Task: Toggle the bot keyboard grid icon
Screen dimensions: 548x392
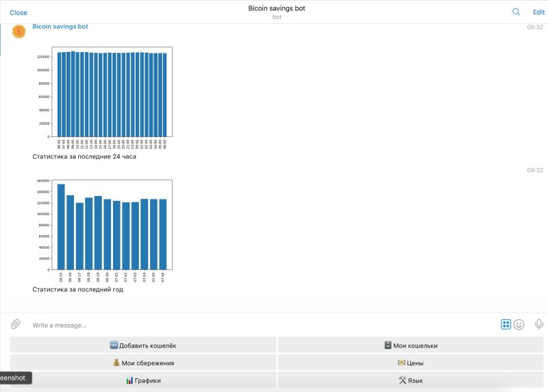Action: [506, 324]
